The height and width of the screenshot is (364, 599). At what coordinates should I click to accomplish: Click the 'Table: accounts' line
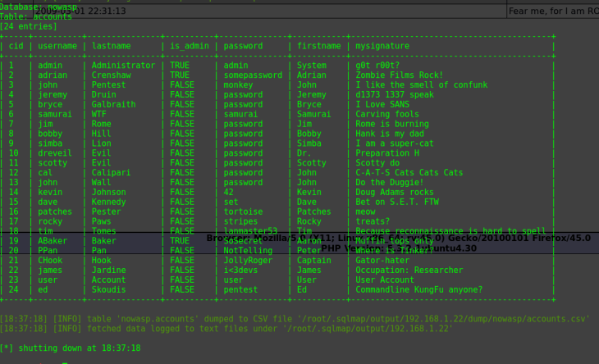36,16
